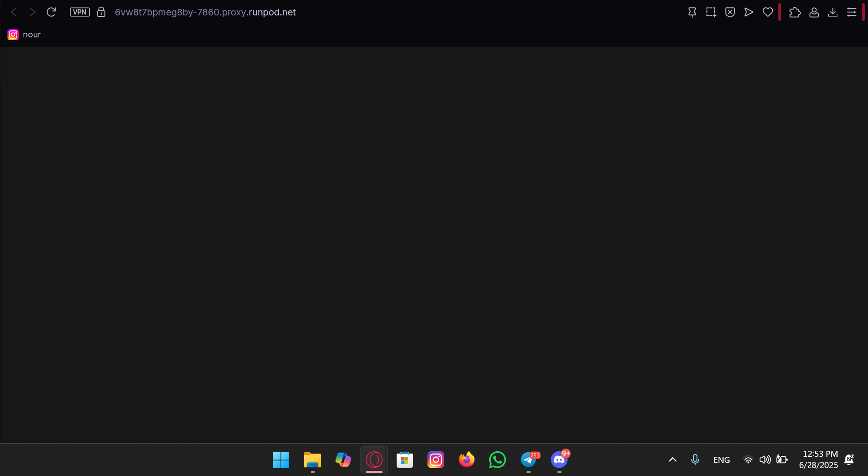This screenshot has width=868, height=476.
Task: Open Microsoft Store from taskbar
Action: (x=405, y=460)
